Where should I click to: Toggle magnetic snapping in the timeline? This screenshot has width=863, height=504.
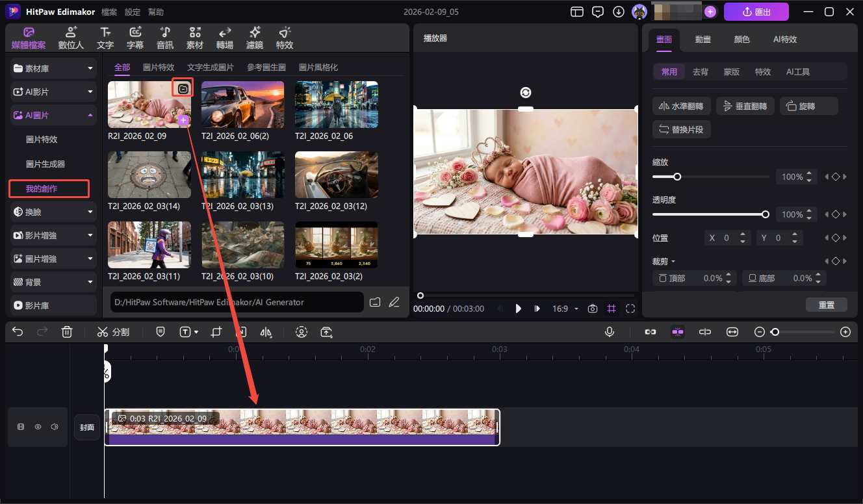(678, 331)
